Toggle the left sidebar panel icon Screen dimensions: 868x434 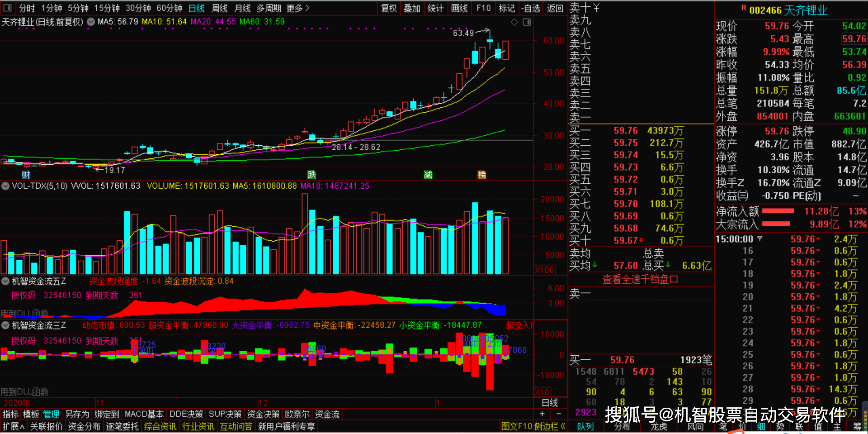[x=7, y=8]
